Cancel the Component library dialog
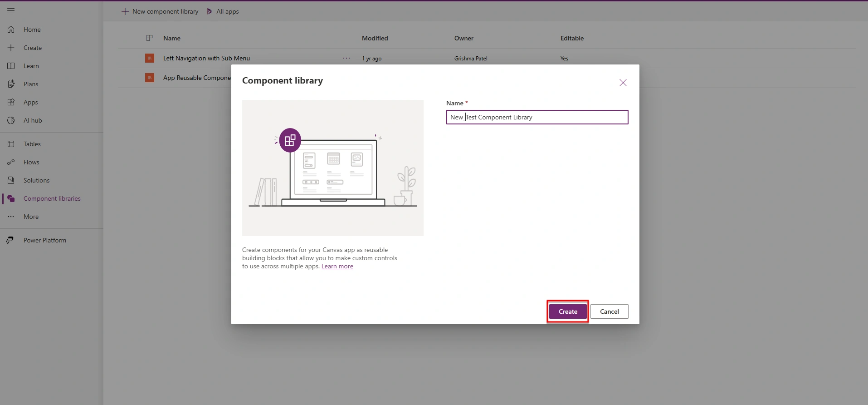The height and width of the screenshot is (405, 868). pyautogui.click(x=610, y=311)
